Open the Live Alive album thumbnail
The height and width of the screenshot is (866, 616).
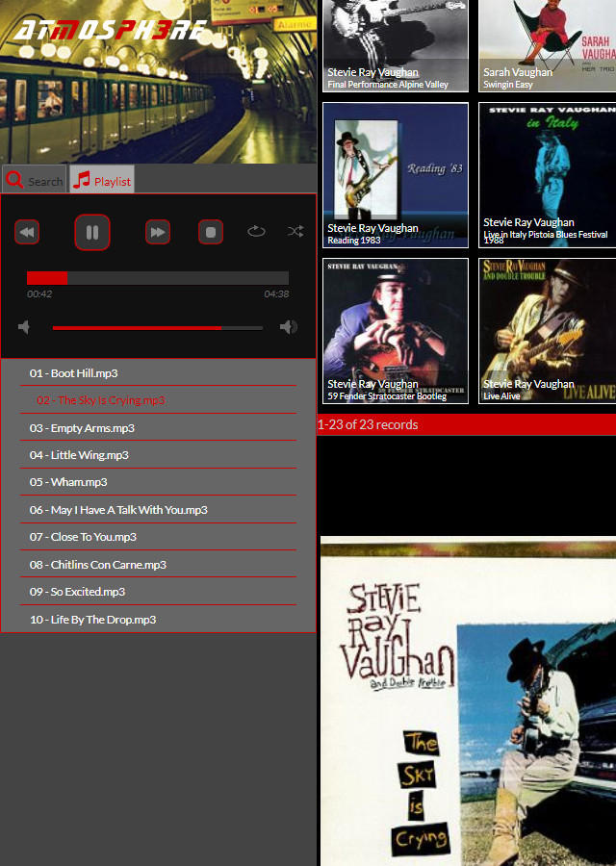(548, 331)
